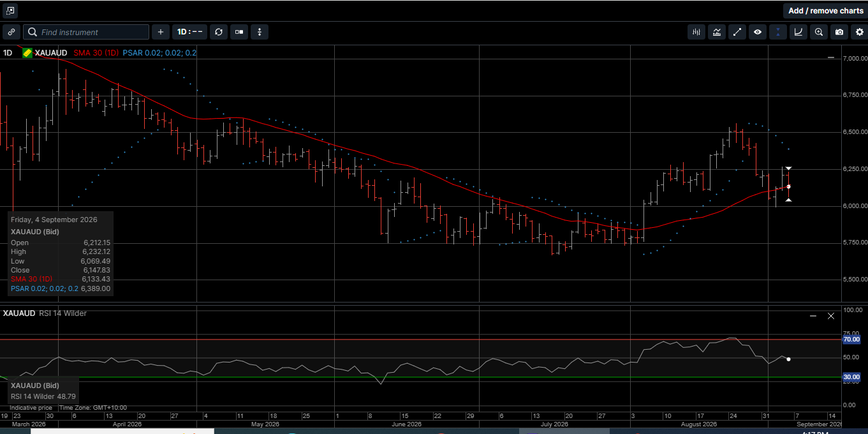The height and width of the screenshot is (434, 868).
Task: Open the indicators menu icon
Action: [717, 32]
